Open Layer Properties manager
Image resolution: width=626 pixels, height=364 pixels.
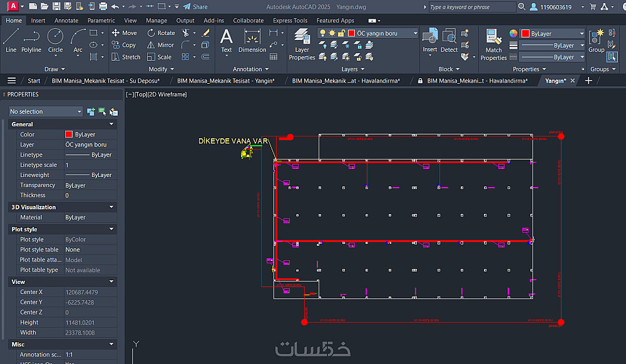(x=302, y=44)
